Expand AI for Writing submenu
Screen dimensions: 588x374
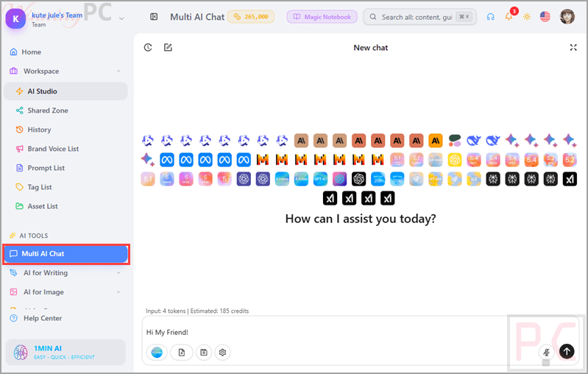[118, 272]
